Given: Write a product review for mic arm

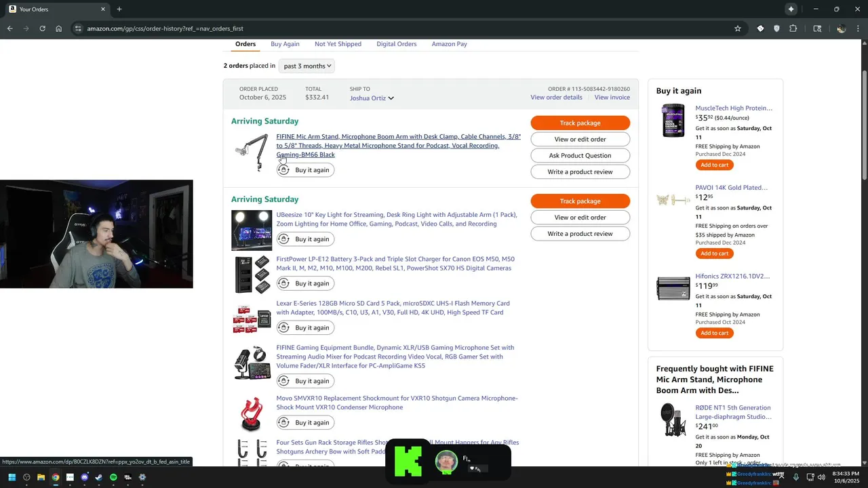Looking at the screenshot, I should click(x=580, y=171).
